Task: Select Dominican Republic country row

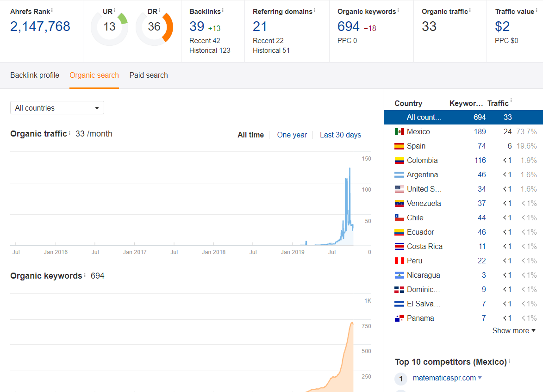Action: pyautogui.click(x=463, y=290)
